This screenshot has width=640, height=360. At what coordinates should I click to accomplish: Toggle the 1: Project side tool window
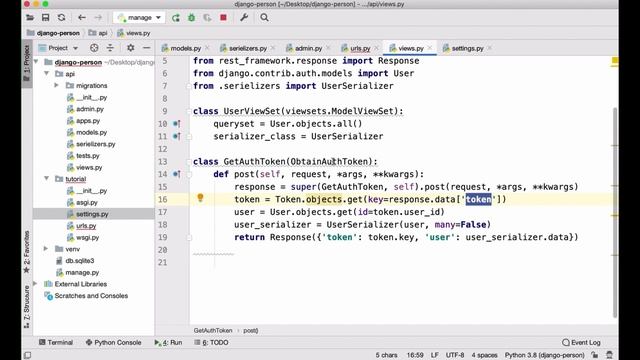(27, 63)
